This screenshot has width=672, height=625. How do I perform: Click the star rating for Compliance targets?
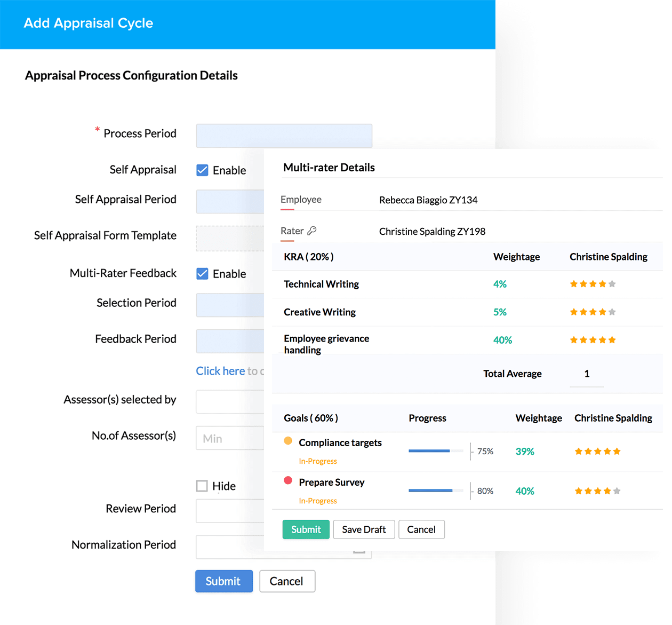tap(597, 452)
